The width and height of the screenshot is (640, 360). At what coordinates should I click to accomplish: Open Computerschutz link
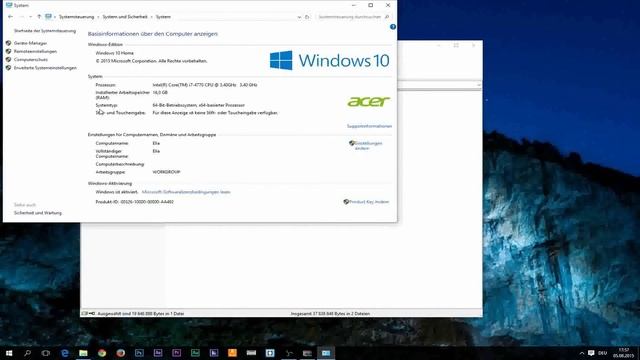pyautogui.click(x=31, y=60)
